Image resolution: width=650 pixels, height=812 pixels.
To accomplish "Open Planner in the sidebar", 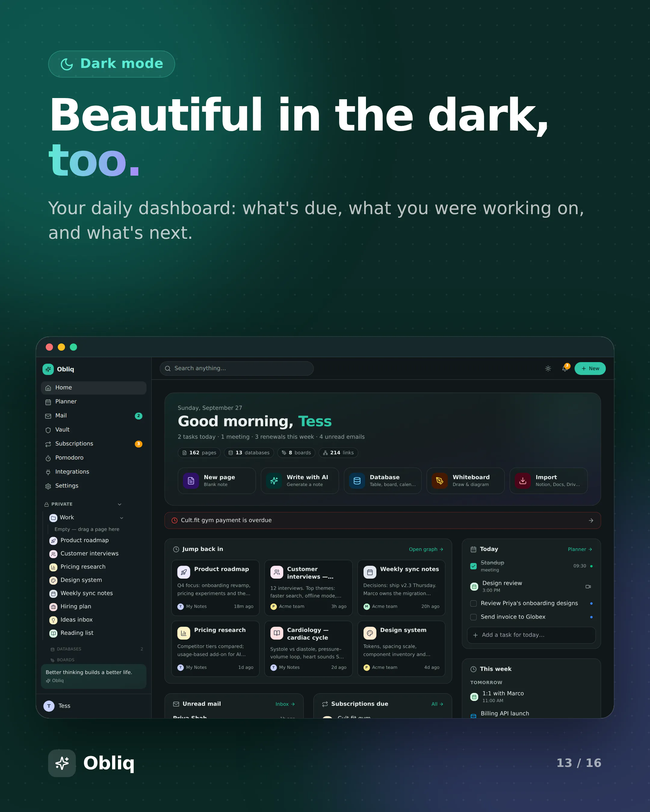I will pos(94,402).
